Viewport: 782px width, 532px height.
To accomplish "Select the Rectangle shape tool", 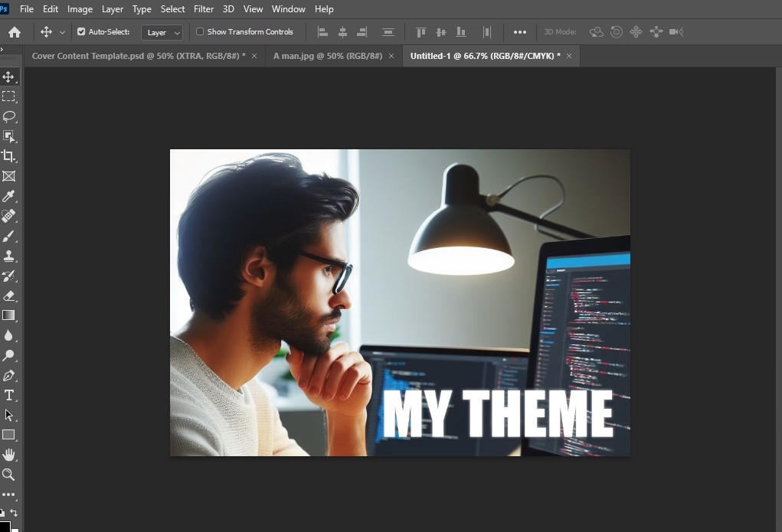I will [8, 435].
